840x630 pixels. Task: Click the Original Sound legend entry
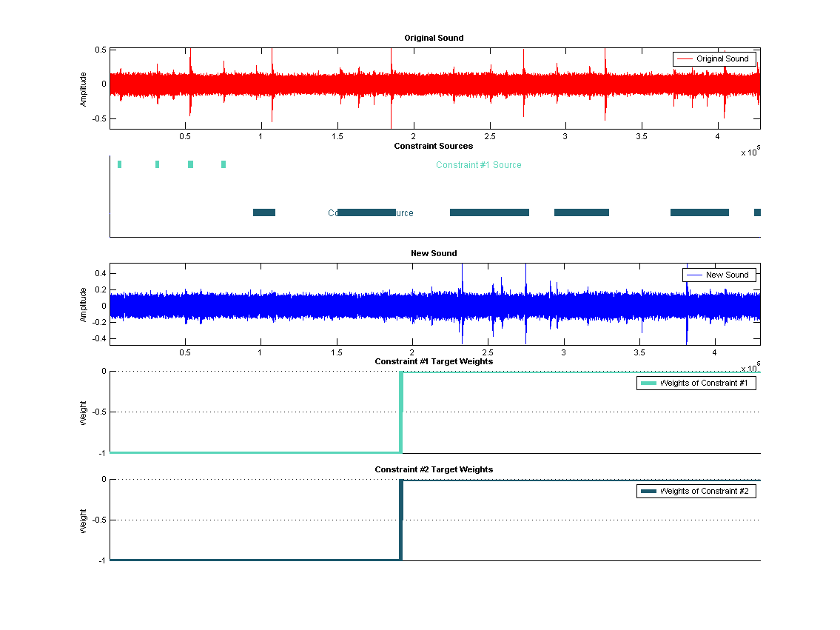click(x=714, y=59)
